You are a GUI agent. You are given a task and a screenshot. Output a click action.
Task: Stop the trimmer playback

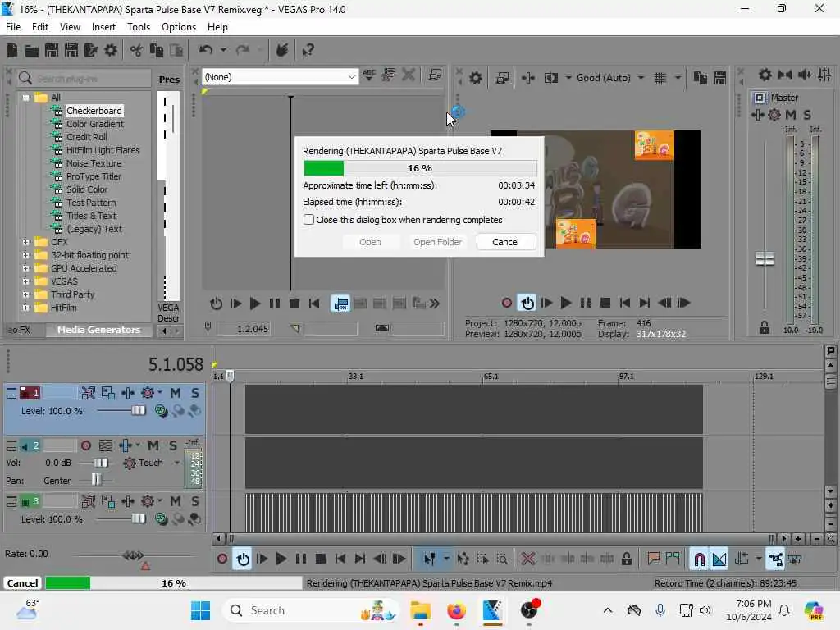[294, 304]
